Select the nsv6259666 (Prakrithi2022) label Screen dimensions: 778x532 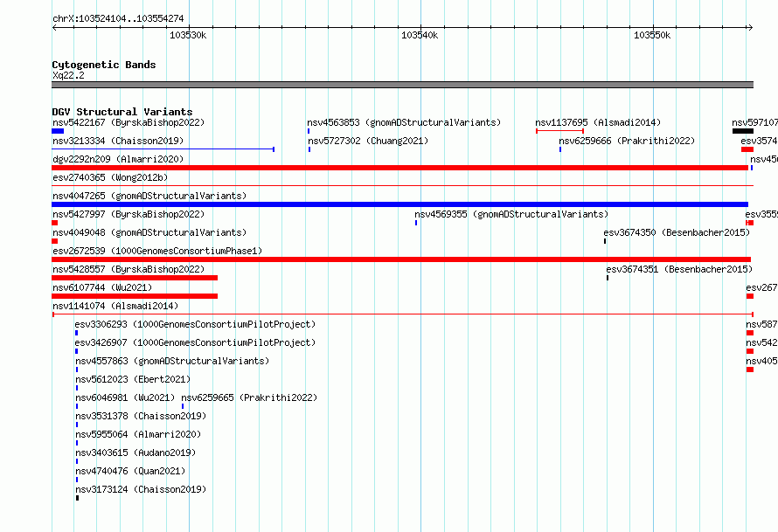627,141
